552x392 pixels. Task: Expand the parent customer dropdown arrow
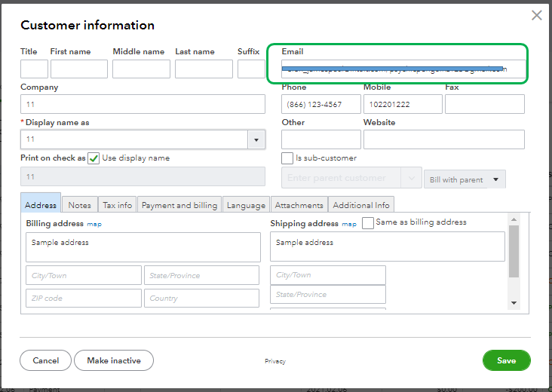pyautogui.click(x=412, y=178)
